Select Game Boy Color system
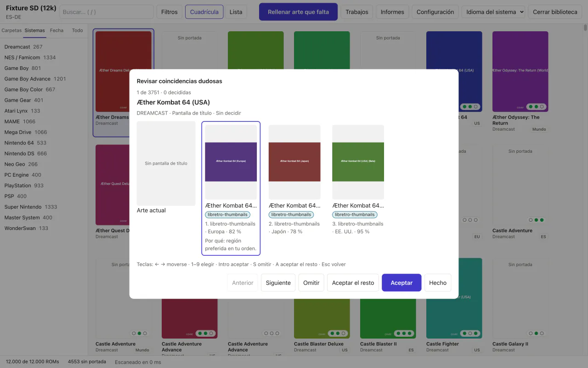Image resolution: width=588 pixels, height=368 pixels. point(44,90)
